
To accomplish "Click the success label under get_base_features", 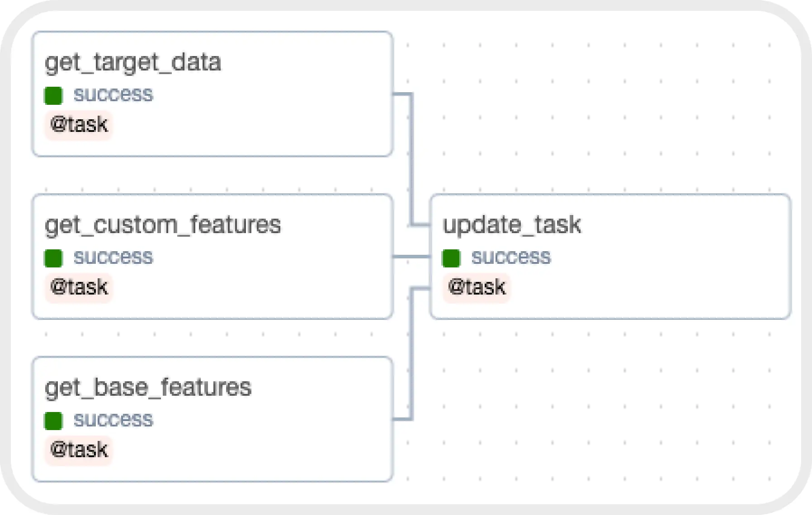I will click(113, 420).
